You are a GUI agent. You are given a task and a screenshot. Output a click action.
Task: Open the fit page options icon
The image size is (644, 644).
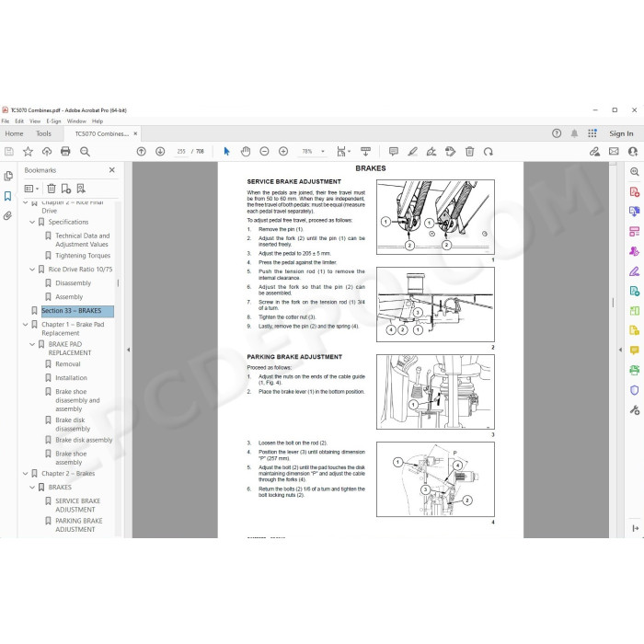(x=343, y=152)
